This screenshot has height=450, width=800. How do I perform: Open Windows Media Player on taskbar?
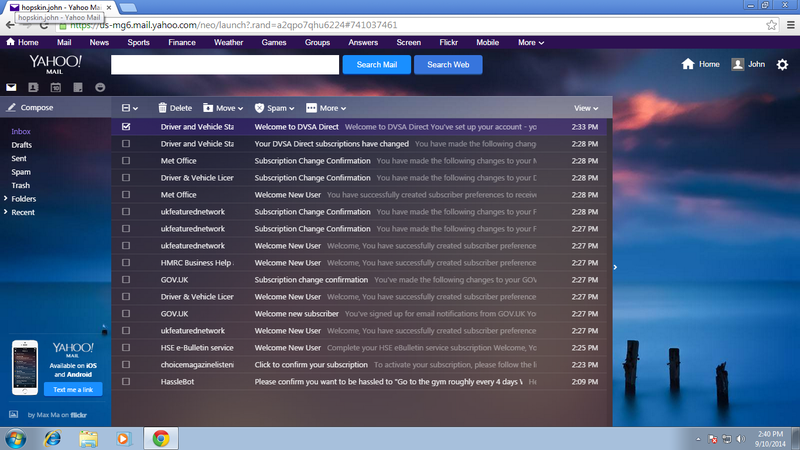click(123, 439)
